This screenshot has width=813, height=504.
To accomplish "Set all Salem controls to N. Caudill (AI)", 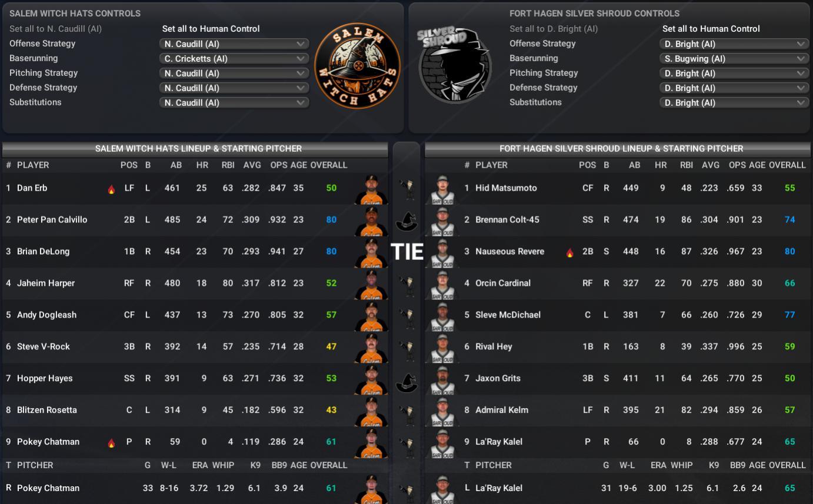I will 55,28.
